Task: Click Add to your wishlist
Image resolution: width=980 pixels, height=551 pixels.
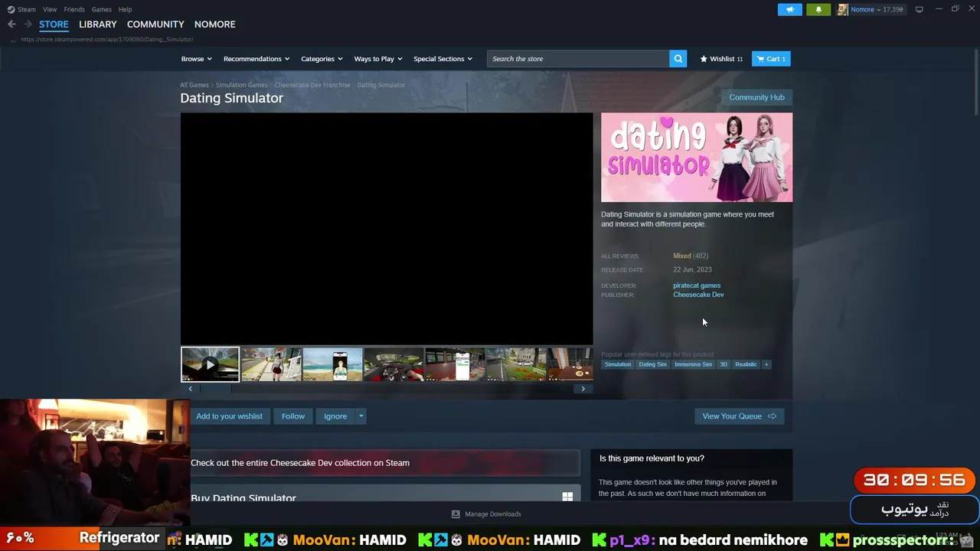Action: click(x=229, y=416)
